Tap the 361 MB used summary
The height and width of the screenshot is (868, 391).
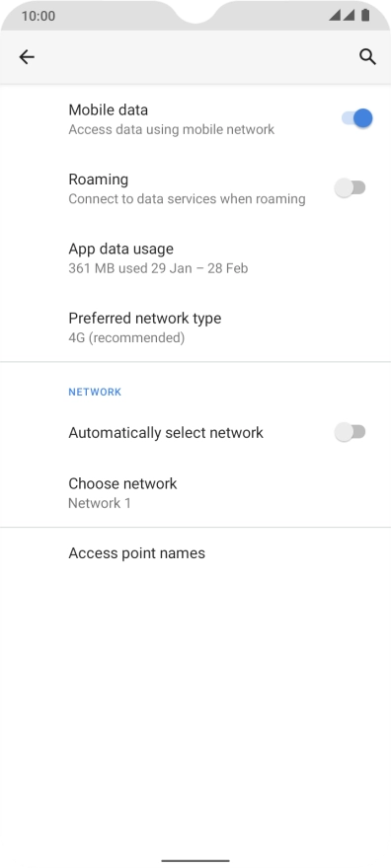[x=158, y=268]
